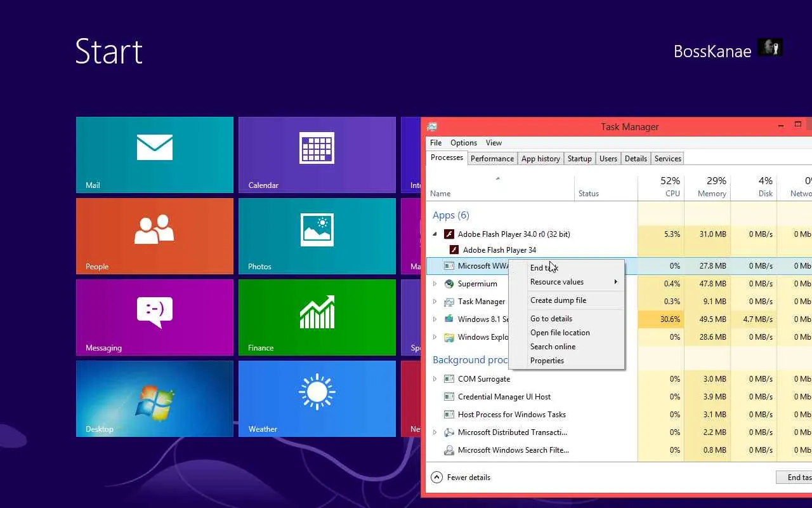Click the Task Manager process row icon
The image size is (812, 508).
(x=449, y=302)
